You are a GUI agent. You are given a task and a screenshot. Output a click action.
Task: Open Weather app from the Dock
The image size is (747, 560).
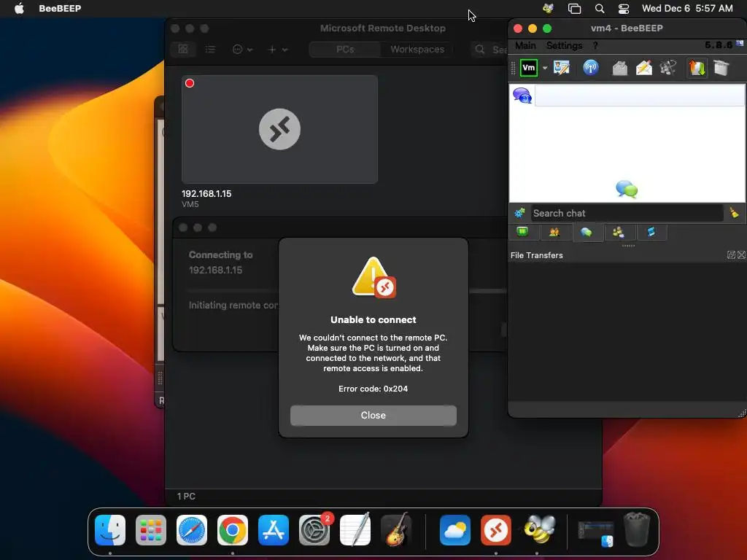coord(455,530)
